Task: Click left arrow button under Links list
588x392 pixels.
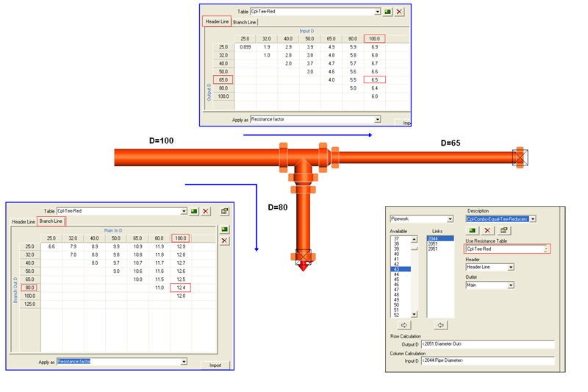Action: click(440, 325)
